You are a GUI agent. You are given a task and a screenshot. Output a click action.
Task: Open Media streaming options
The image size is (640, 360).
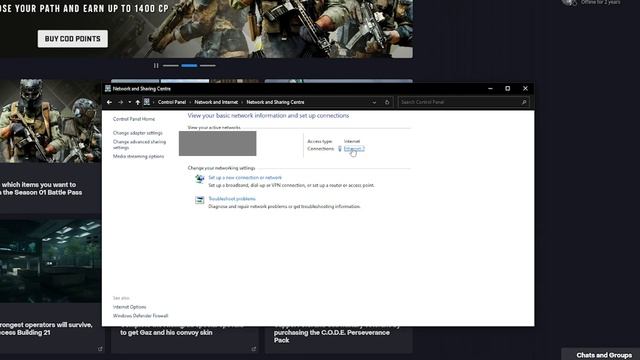(138, 156)
